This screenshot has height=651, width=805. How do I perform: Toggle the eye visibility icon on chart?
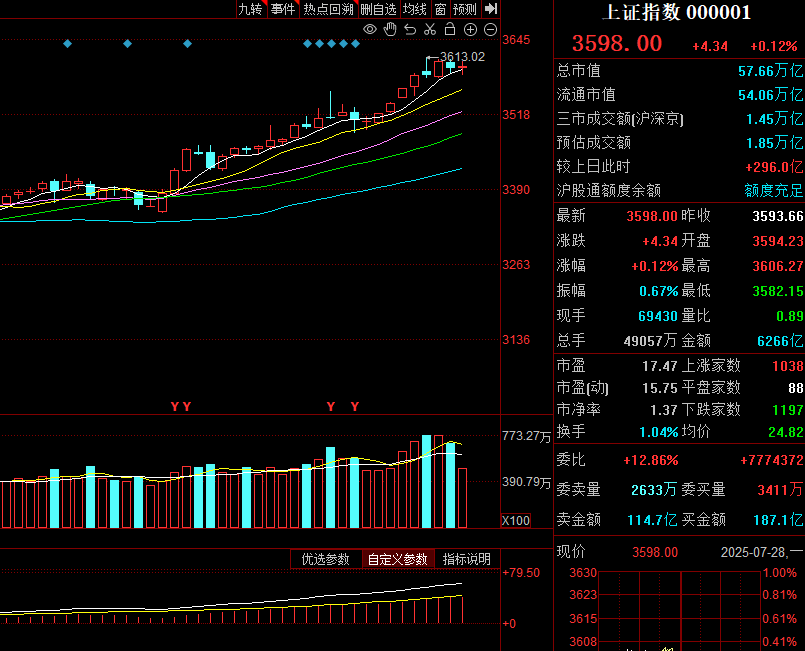click(370, 29)
